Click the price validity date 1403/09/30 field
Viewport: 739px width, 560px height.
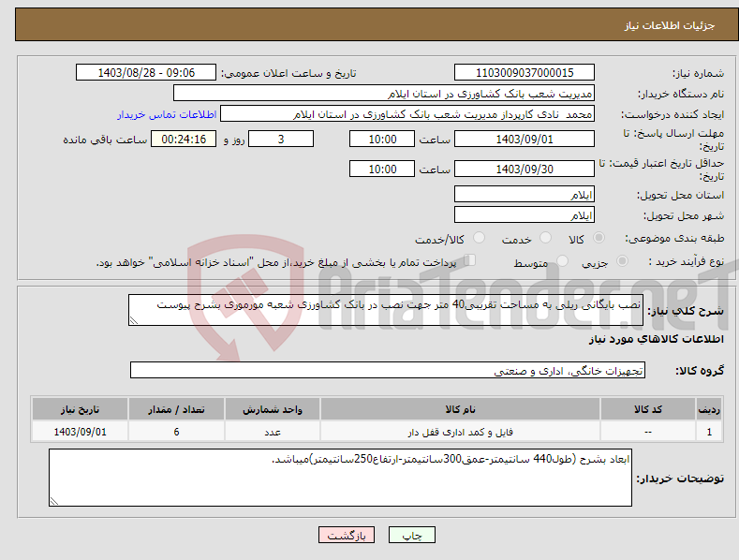tap(525, 169)
